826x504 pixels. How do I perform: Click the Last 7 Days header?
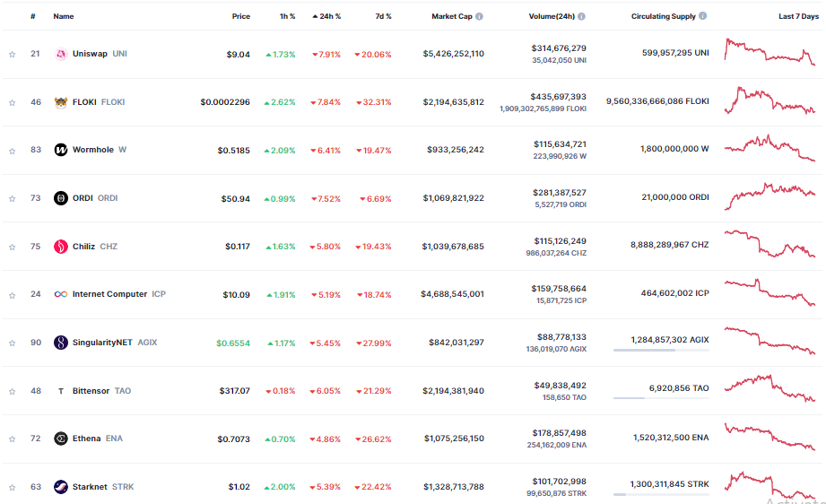(798, 16)
